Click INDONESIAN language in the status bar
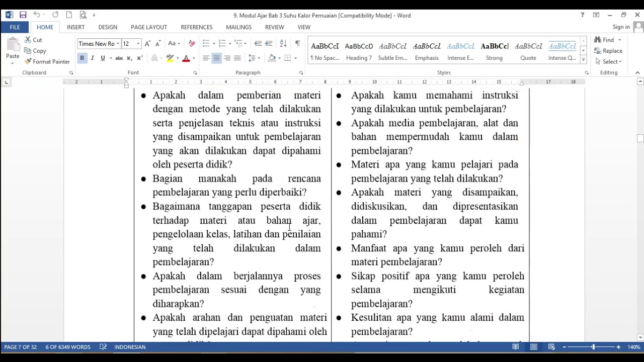 (130, 347)
